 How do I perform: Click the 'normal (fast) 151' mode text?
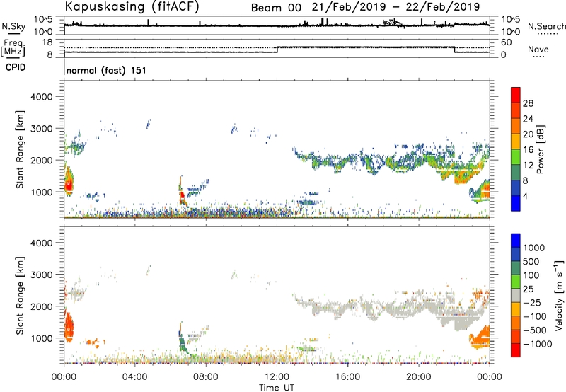pyautogui.click(x=106, y=70)
